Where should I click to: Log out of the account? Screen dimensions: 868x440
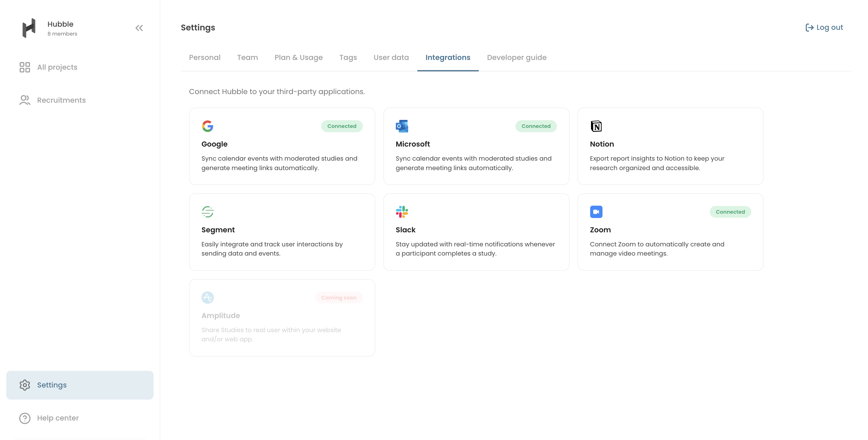824,28
